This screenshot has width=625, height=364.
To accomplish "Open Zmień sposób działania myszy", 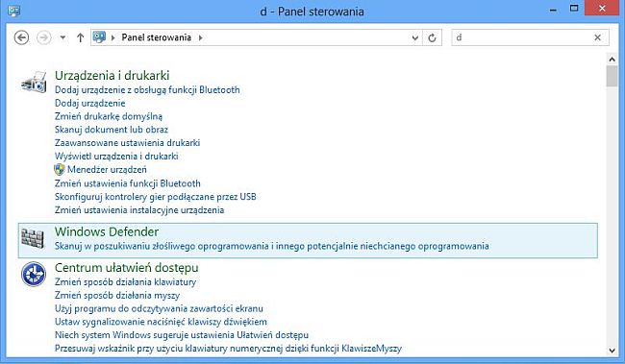I will 117,296.
